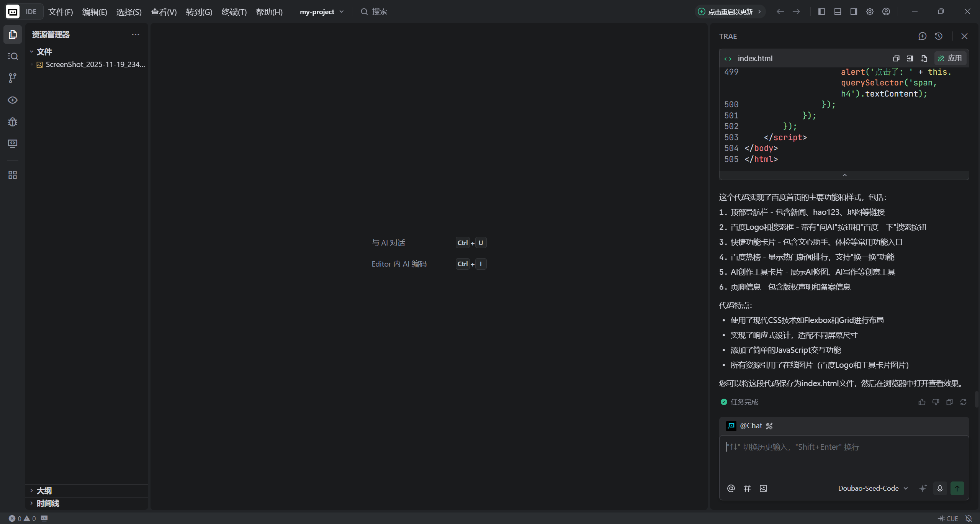
Task: Expand the 大纲 outline section
Action: 44,491
